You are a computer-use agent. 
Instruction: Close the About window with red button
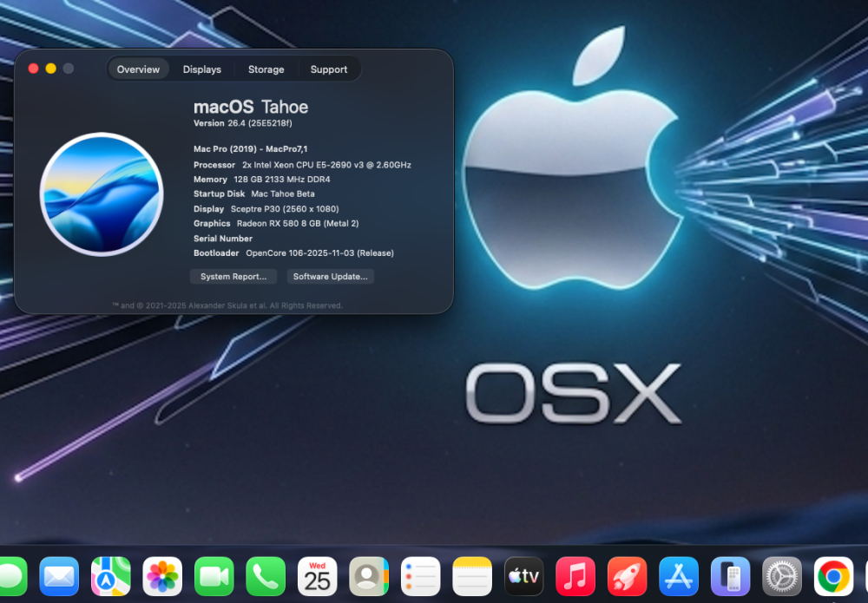pos(33,69)
